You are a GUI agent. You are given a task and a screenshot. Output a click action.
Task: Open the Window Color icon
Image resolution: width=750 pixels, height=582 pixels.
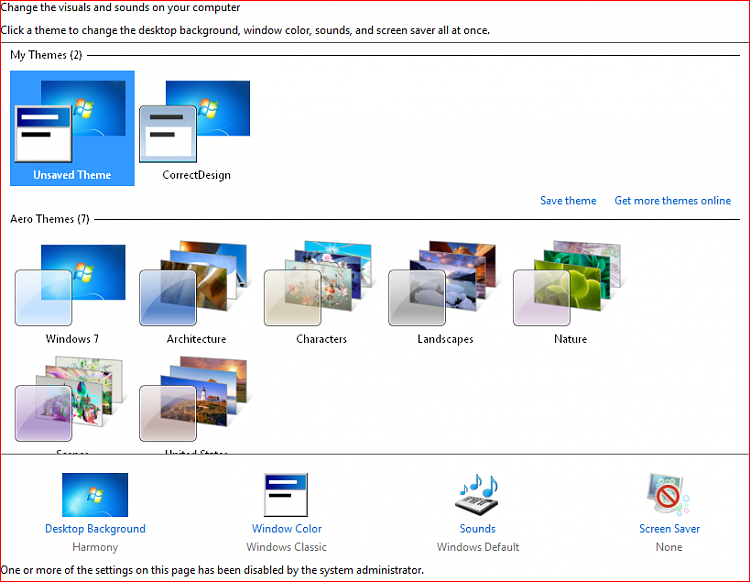click(x=286, y=495)
